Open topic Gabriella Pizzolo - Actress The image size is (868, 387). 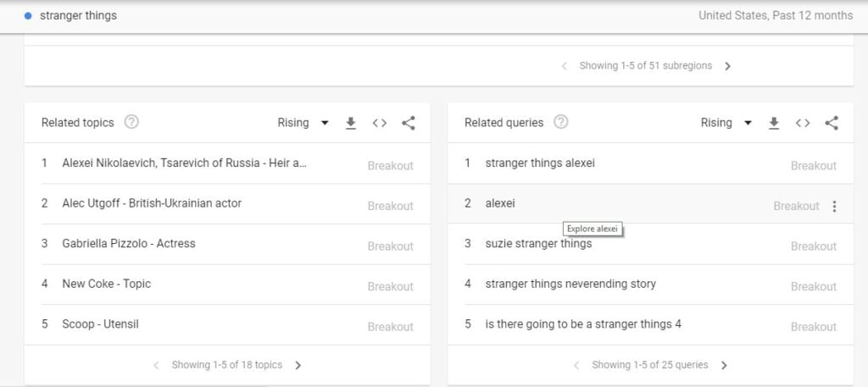coord(129,243)
